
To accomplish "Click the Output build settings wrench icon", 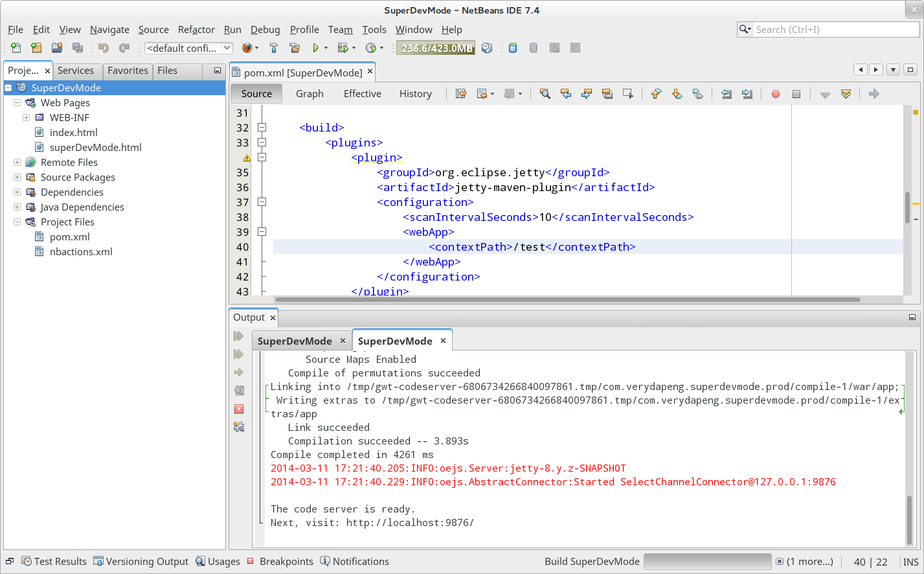I will (x=239, y=427).
